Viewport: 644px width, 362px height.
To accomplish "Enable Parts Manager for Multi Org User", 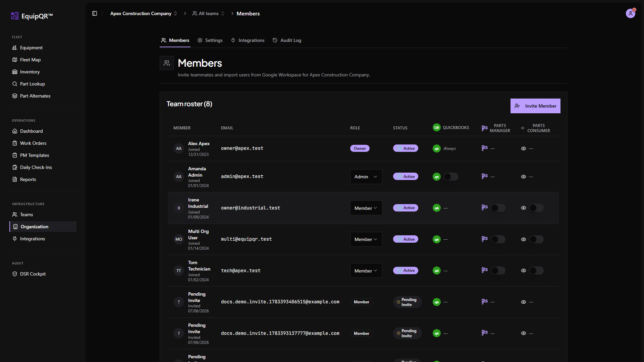I will coord(498,239).
